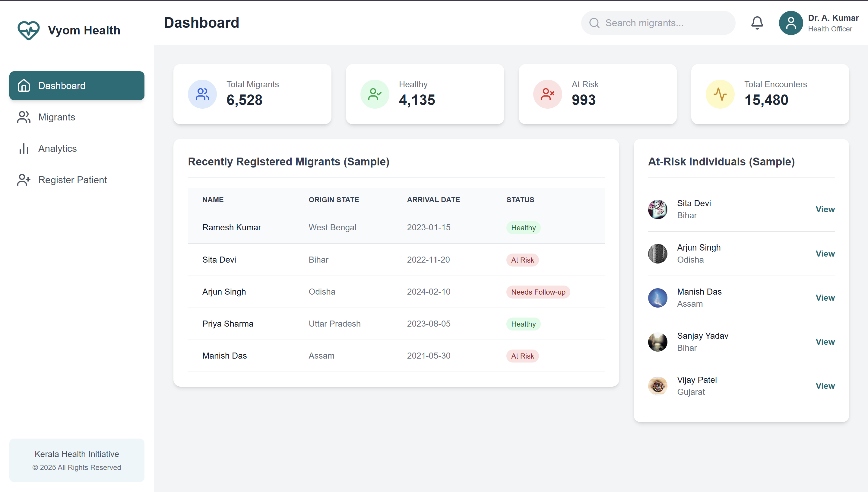Click the search magnifier icon

click(594, 23)
